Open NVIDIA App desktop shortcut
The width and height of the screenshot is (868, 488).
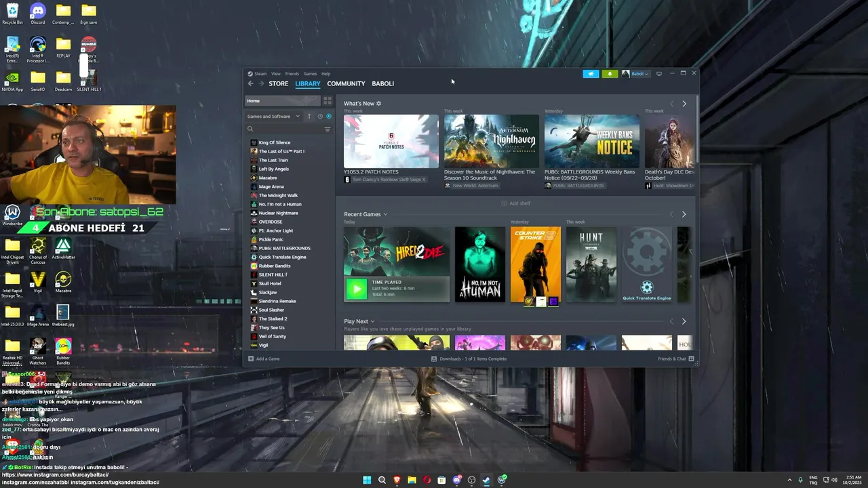click(x=12, y=81)
